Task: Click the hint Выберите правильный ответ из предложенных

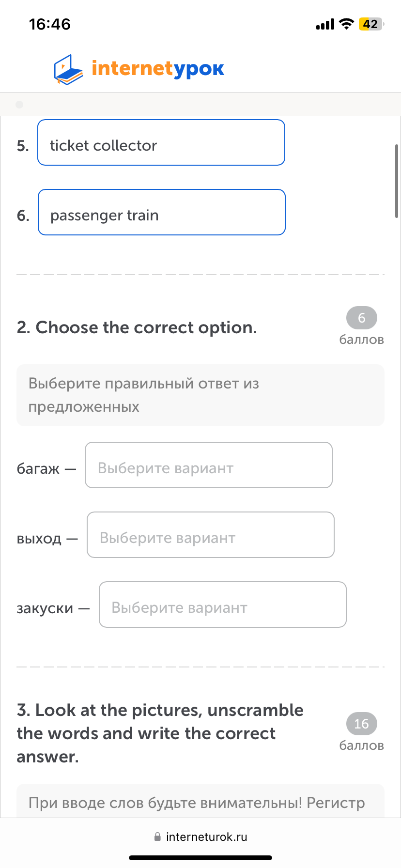Action: tap(144, 395)
